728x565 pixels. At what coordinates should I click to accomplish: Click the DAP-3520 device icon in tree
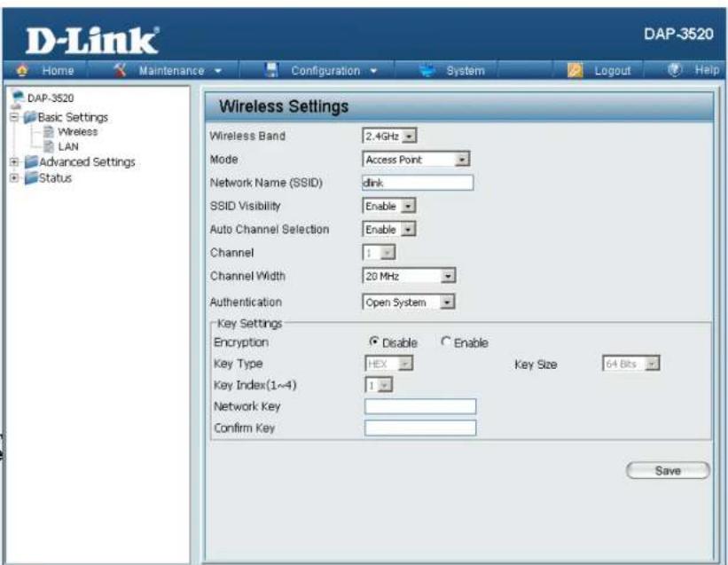(18, 98)
